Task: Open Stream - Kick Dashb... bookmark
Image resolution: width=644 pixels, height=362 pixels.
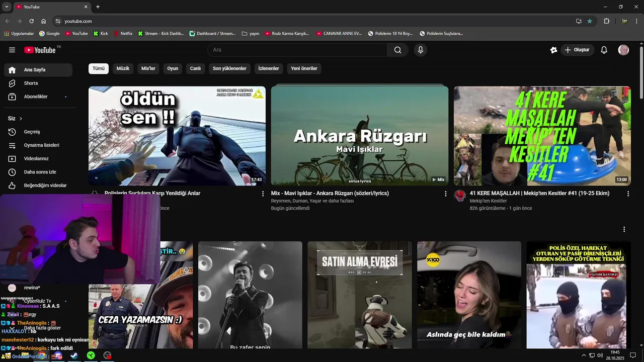Action: coord(161,34)
